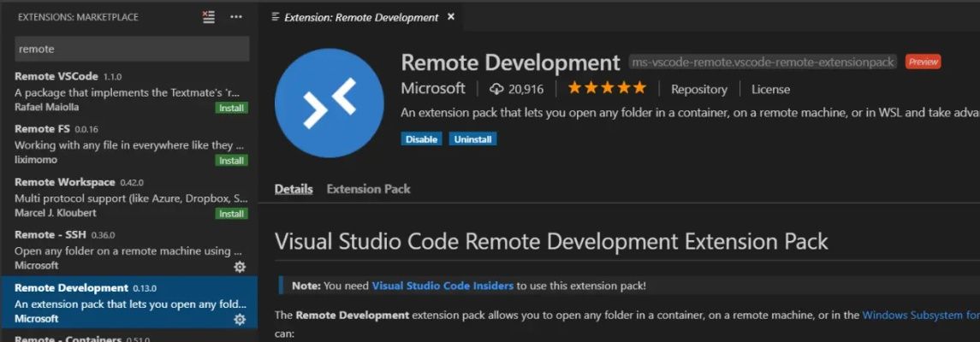980x342 pixels.
Task: Click the download count cloud icon
Action: (496, 89)
